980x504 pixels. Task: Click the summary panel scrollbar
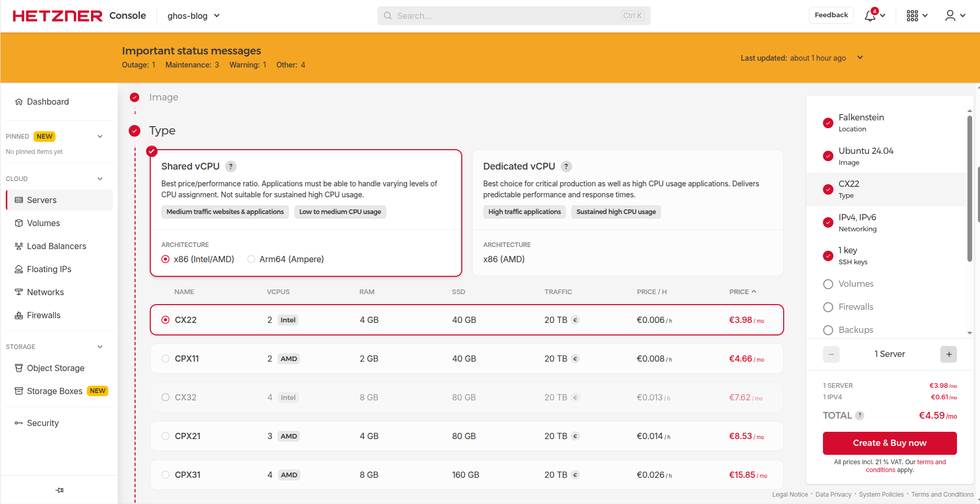point(970,188)
